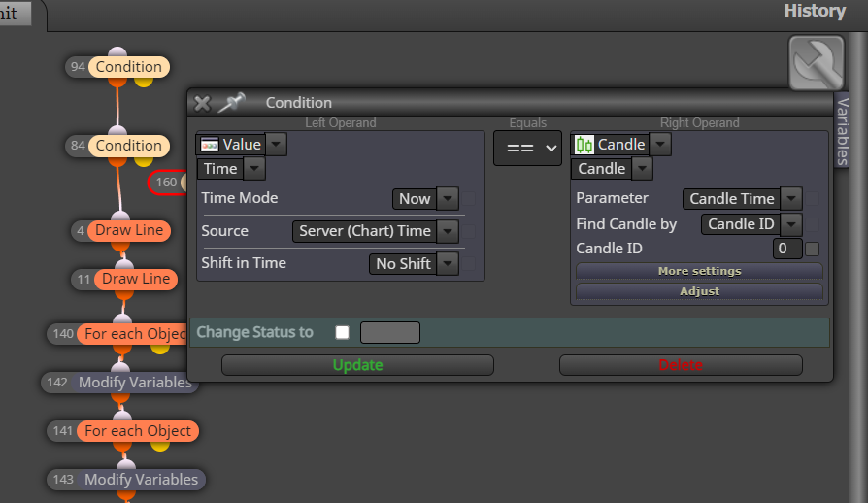This screenshot has width=868, height=503.
Task: Click input connector atop Draw Line 4
Action: click(120, 216)
